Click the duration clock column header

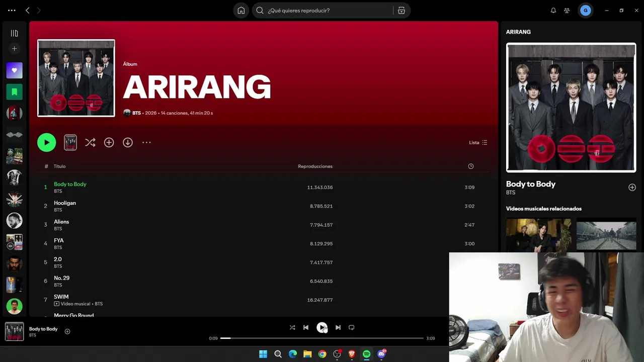pyautogui.click(x=471, y=166)
